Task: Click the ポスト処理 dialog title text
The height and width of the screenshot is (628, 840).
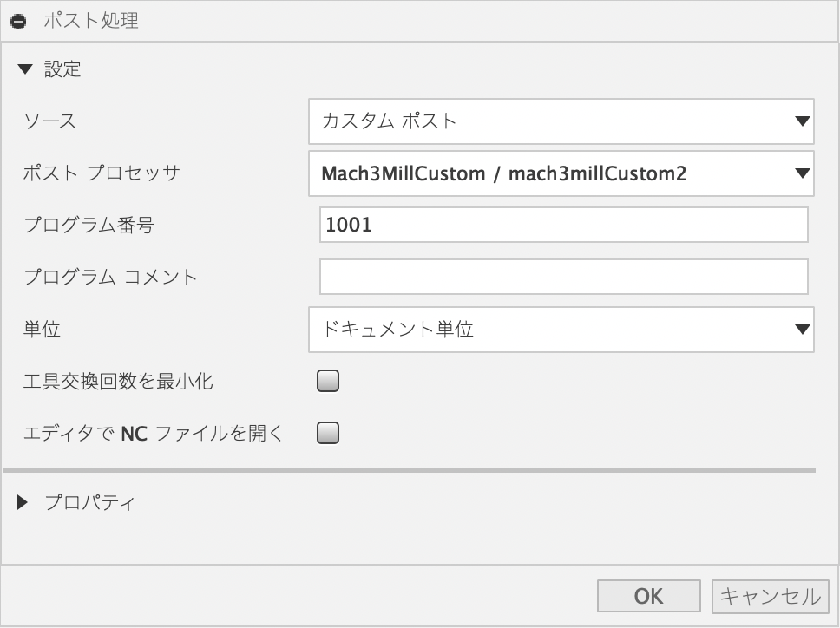Action: click(91, 21)
